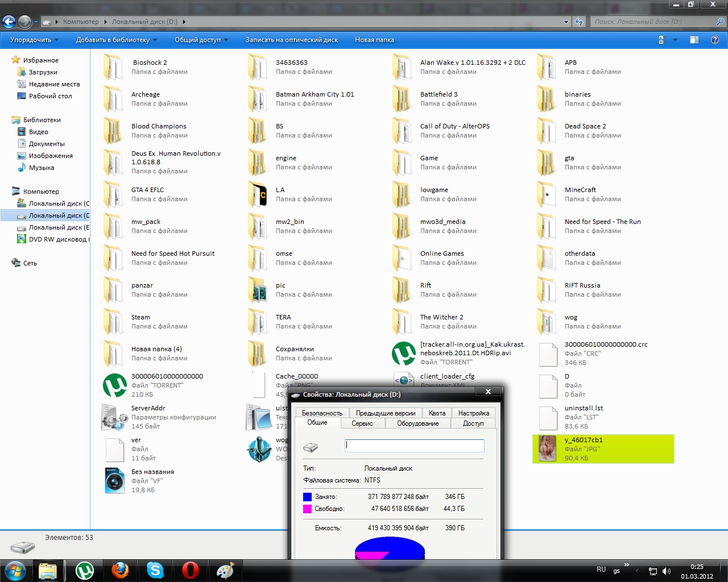Launch Skype from the taskbar

(x=155, y=570)
